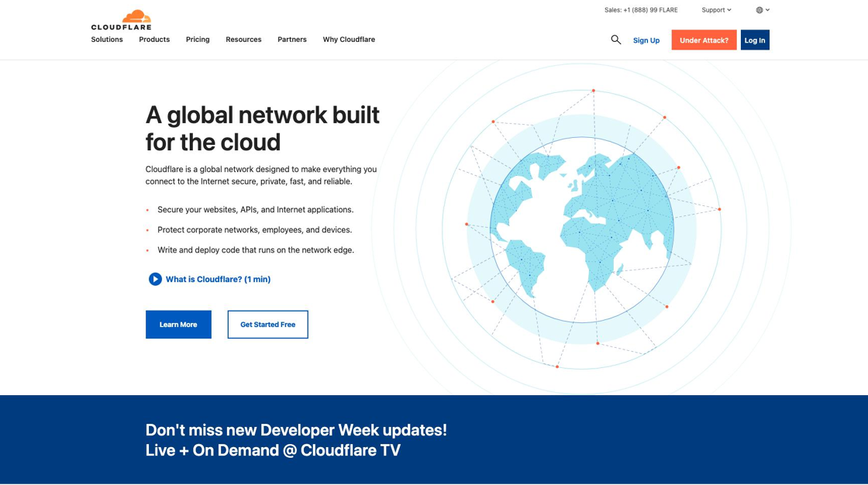Click the Get Started Free button
The height and width of the screenshot is (485, 868).
267,325
